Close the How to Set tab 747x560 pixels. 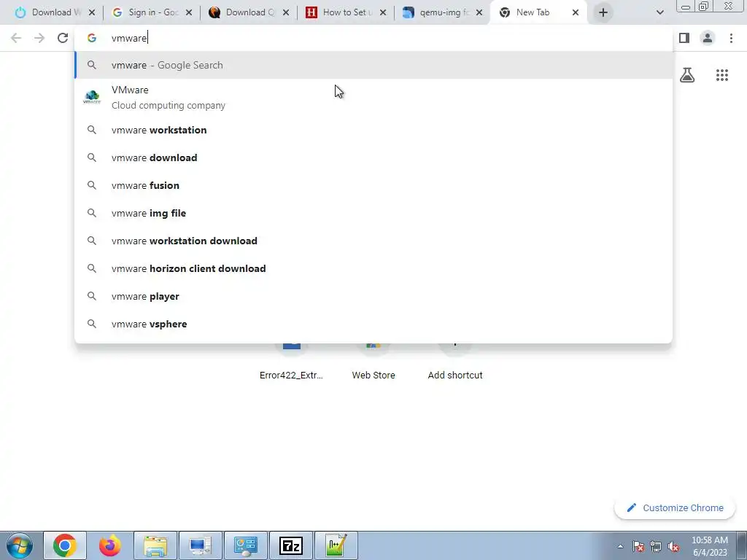(x=382, y=13)
